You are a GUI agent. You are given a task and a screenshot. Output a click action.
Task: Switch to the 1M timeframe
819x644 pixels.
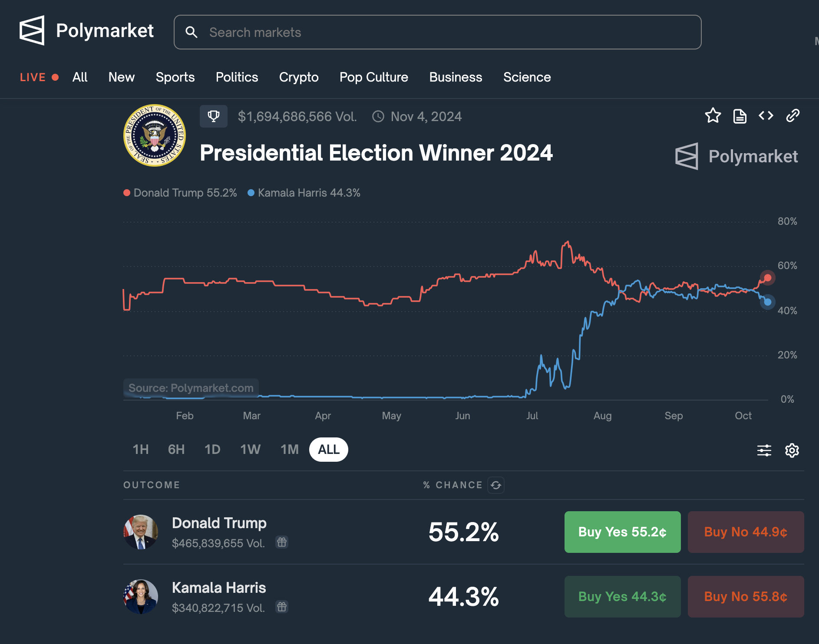coord(290,450)
